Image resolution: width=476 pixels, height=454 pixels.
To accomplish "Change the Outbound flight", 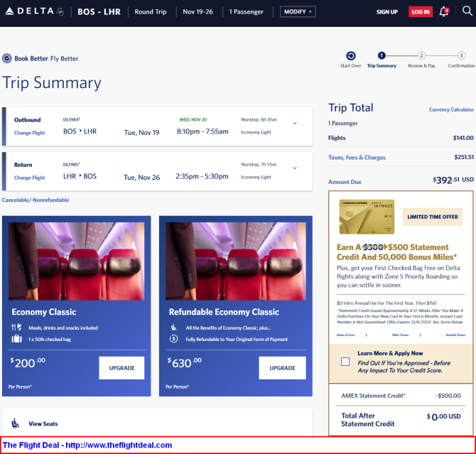I will 29,133.
